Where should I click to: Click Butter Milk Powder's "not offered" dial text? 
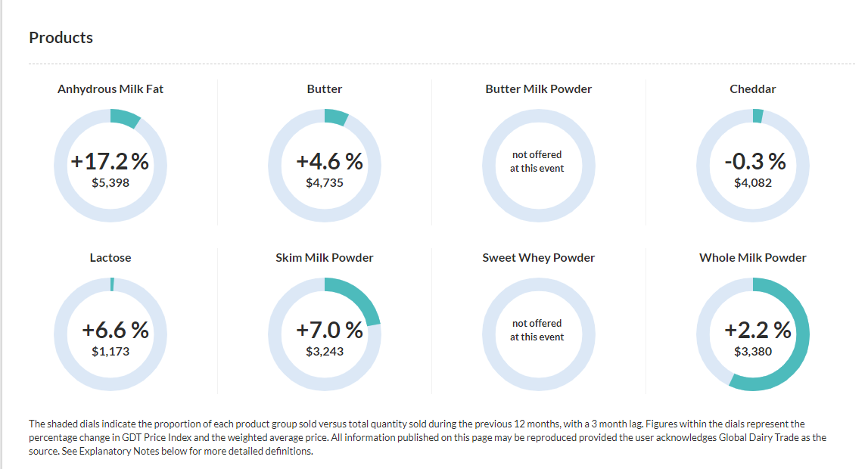pyautogui.click(x=537, y=161)
